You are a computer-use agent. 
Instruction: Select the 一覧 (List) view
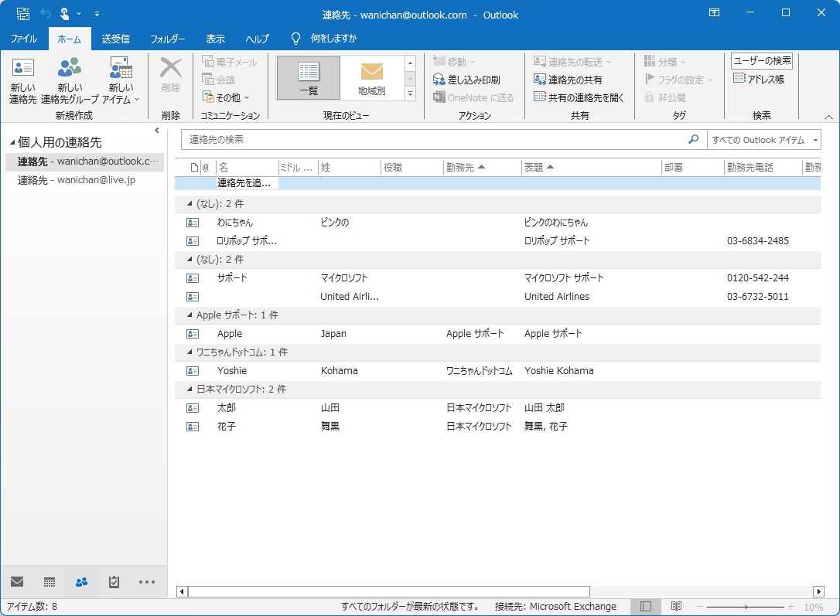308,77
